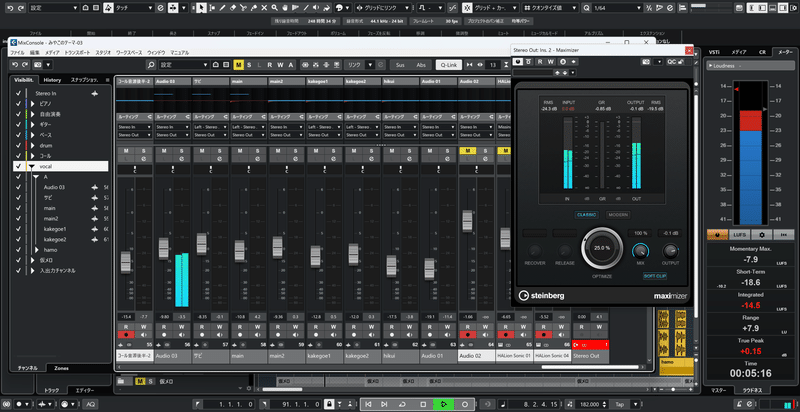Collapse the vocal folder
This screenshot has height=412, width=800.
[x=32, y=166]
